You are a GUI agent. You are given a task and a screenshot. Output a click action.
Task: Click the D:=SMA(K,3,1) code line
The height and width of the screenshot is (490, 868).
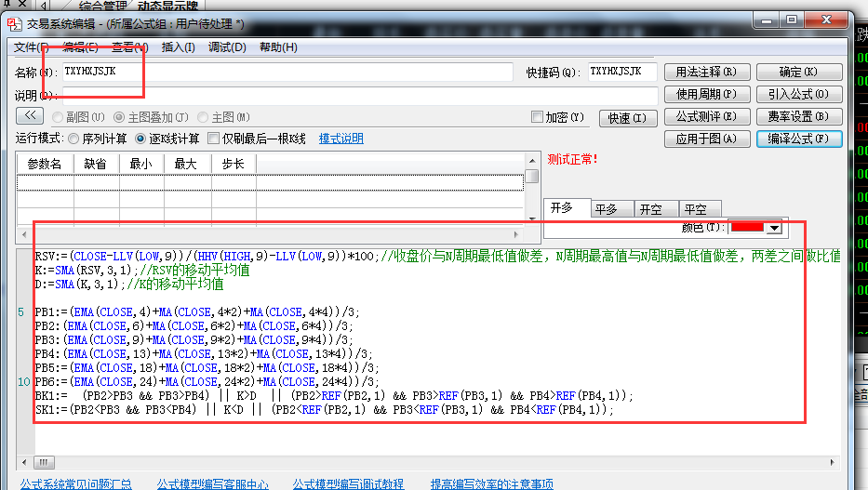(x=129, y=284)
